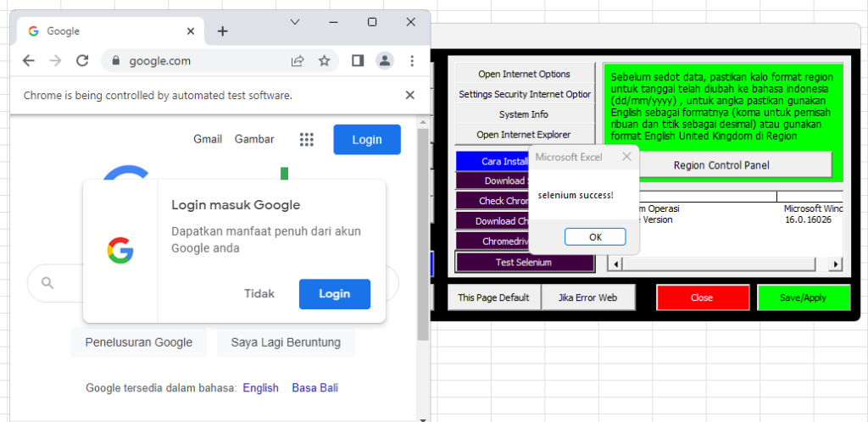Open tab search chevron in Chrome
868x422 pixels.
[295, 22]
